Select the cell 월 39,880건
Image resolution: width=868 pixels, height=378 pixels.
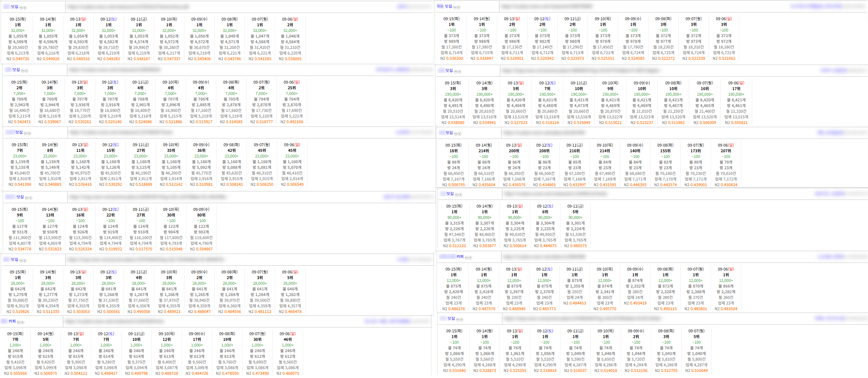[18, 300]
